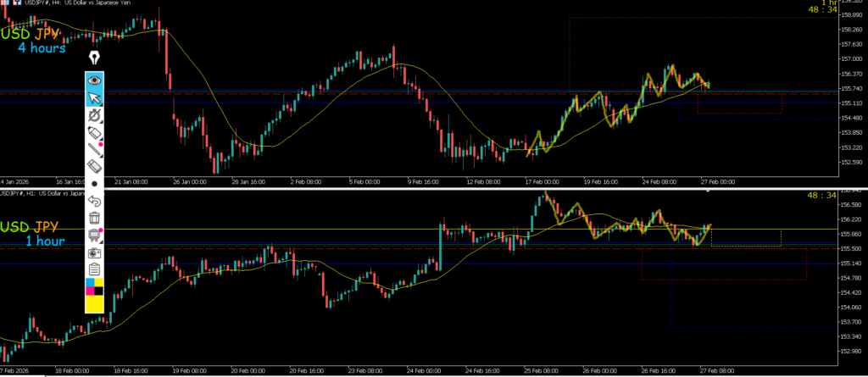Click the 27 Feb 00:00 date label
This screenshot has height=377, width=868.
[717, 181]
